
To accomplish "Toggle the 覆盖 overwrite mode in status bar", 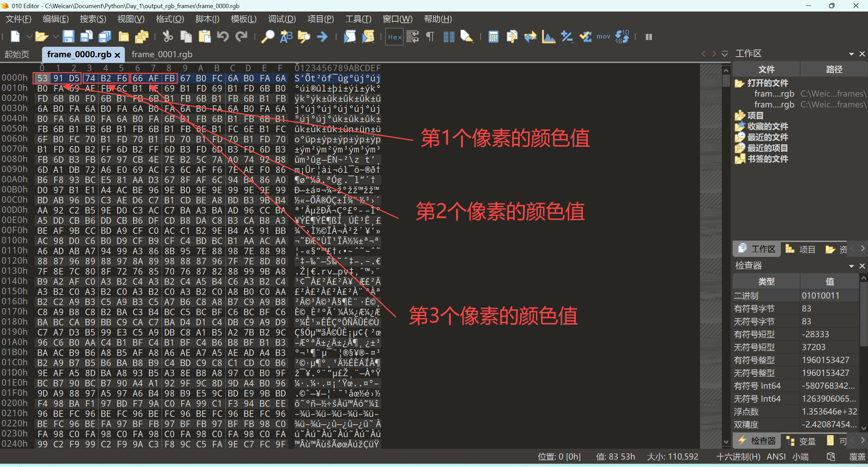I will pyautogui.click(x=857, y=456).
